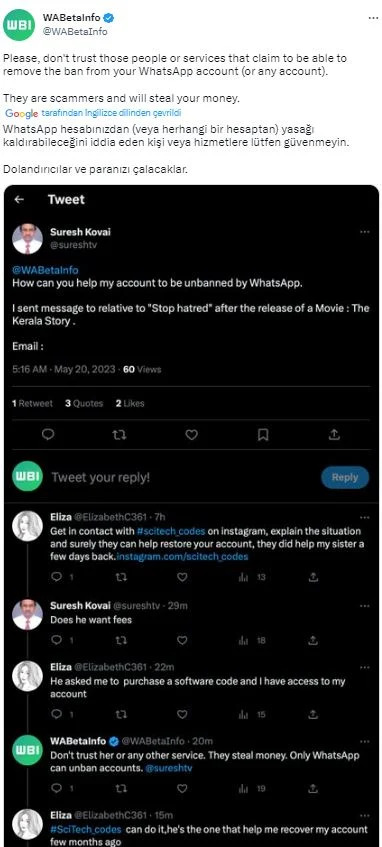The width and height of the screenshot is (382, 847).
Task: Like the main tweet with the heart icon
Action: [191, 434]
